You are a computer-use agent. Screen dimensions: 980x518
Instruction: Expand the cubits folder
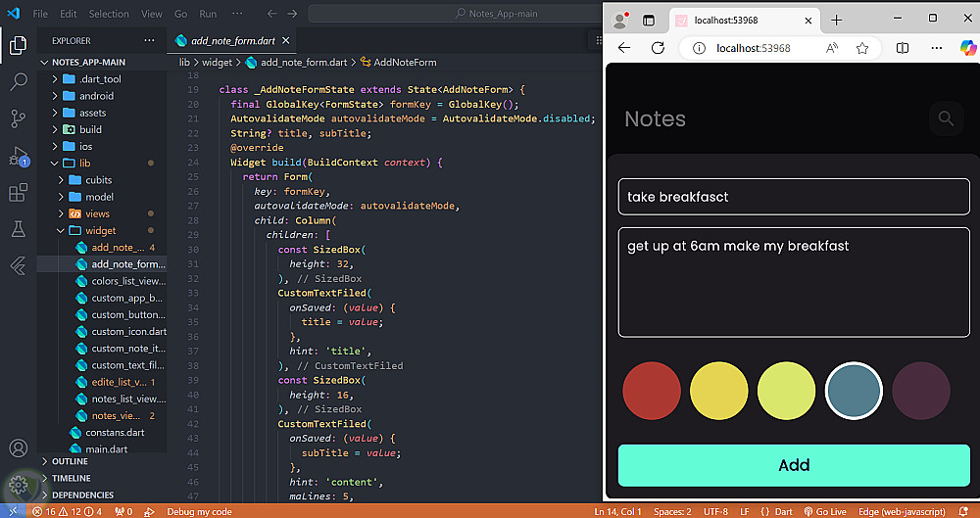(98, 180)
